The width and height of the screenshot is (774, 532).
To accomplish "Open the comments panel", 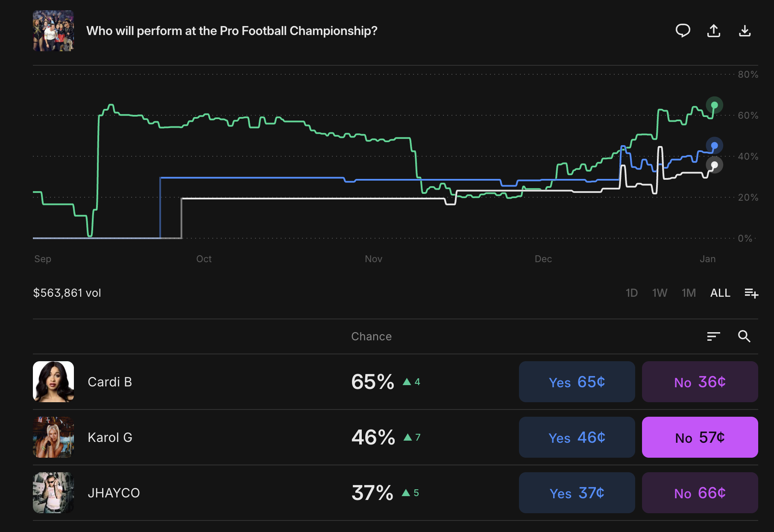I will click(683, 30).
